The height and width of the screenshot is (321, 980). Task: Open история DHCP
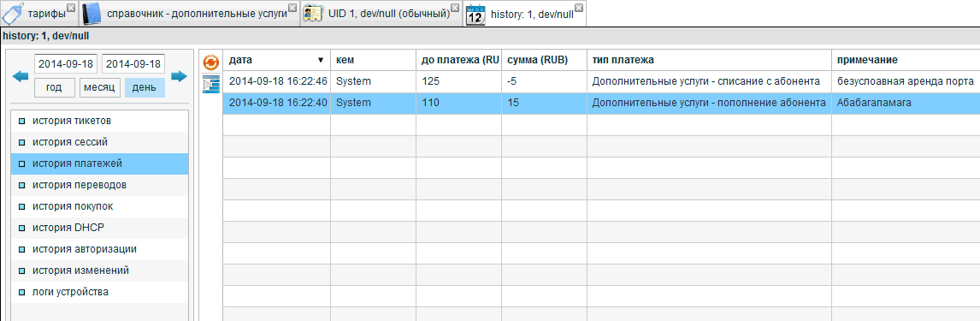pos(100,227)
